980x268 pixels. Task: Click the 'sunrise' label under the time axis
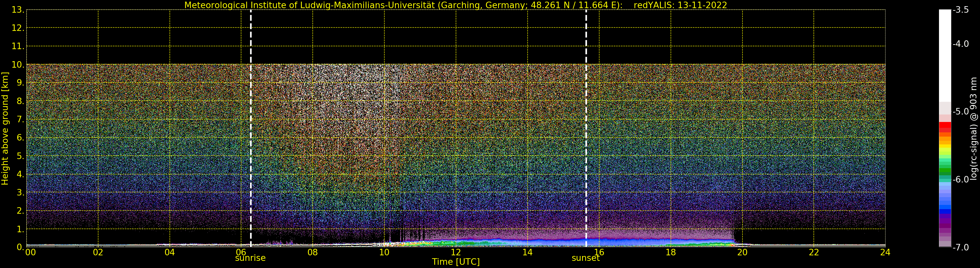click(x=250, y=258)
